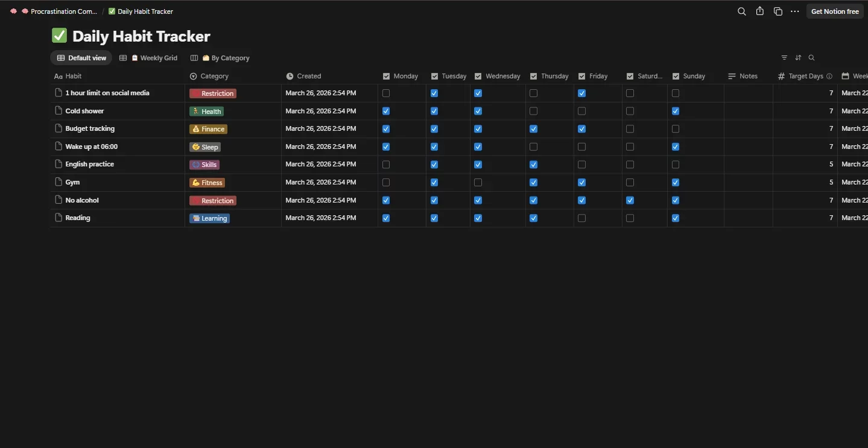Open the database filter icon
Image resolution: width=868 pixels, height=448 pixels.
pos(784,58)
